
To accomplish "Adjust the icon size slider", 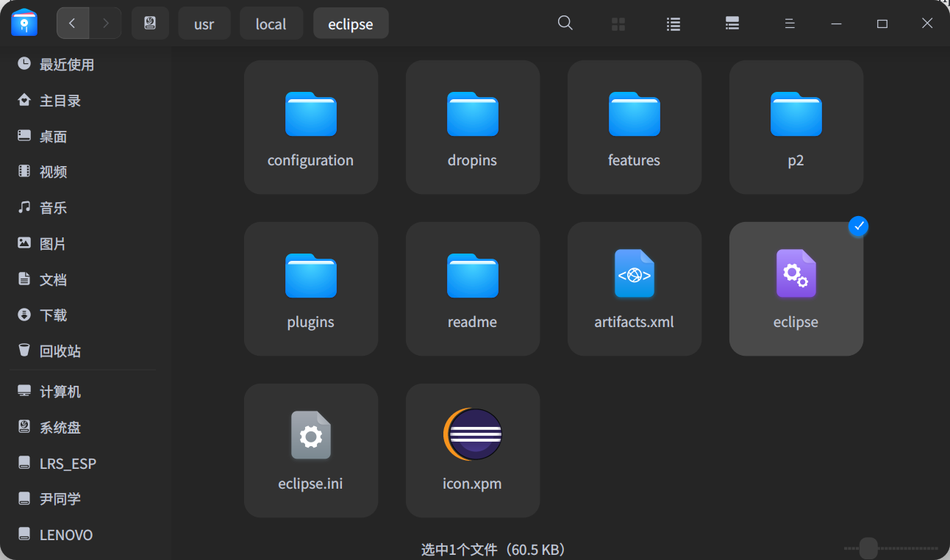I will click(868, 548).
